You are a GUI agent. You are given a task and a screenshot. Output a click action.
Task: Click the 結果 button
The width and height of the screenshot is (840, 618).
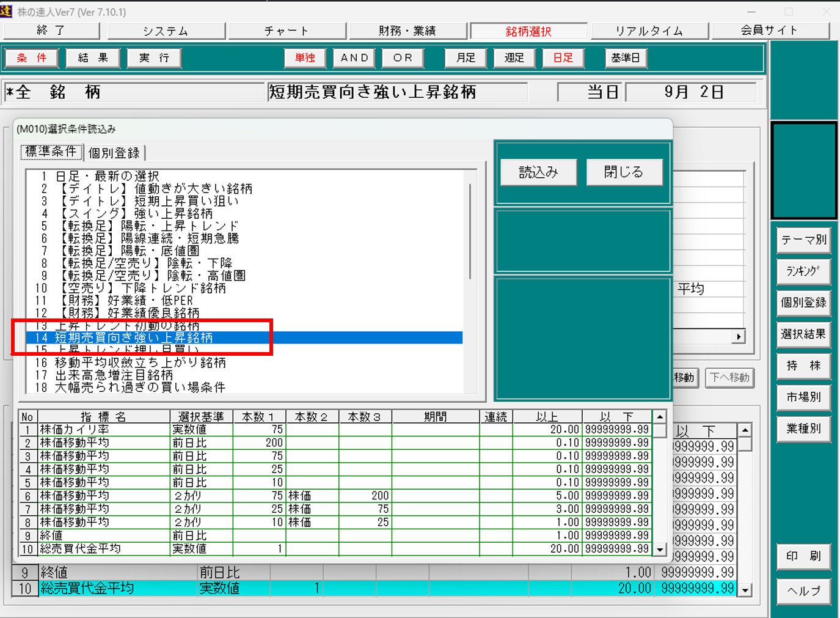point(93,57)
